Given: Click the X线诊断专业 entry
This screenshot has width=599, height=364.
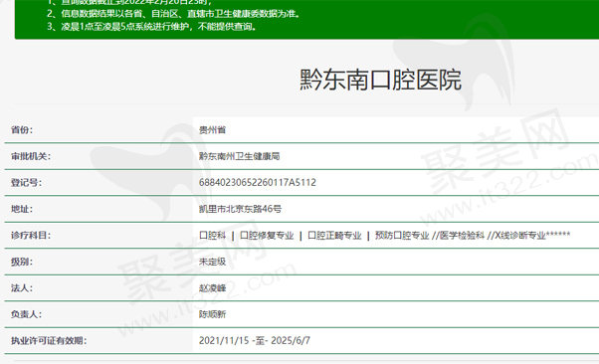Looking at the screenshot, I should click(520, 236).
